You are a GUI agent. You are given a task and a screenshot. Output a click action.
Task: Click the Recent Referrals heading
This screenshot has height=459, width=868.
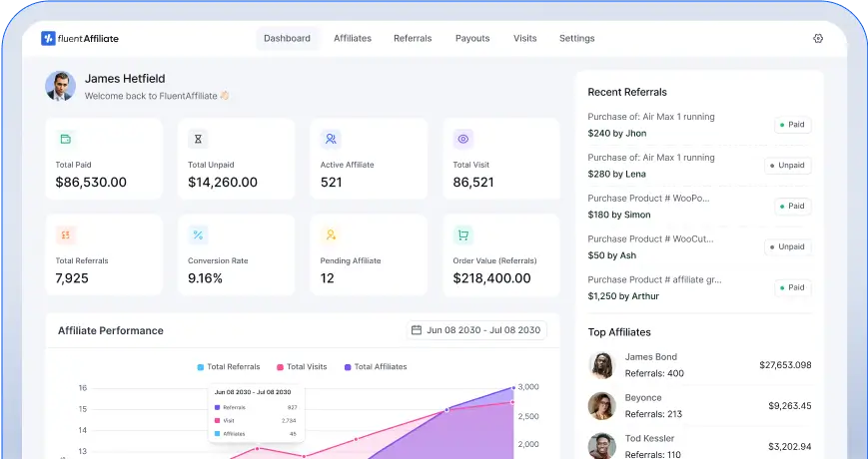(627, 92)
